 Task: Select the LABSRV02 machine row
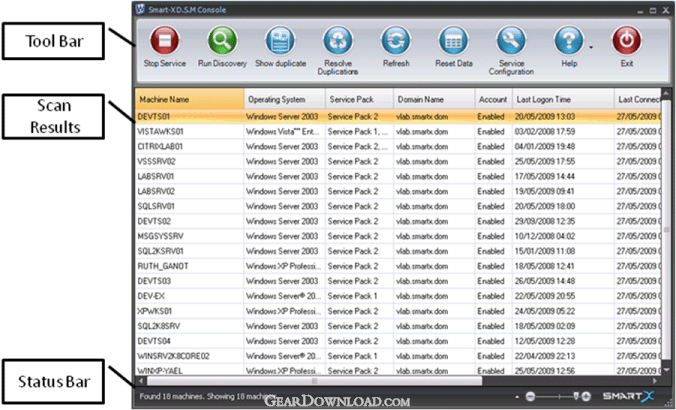[398, 191]
